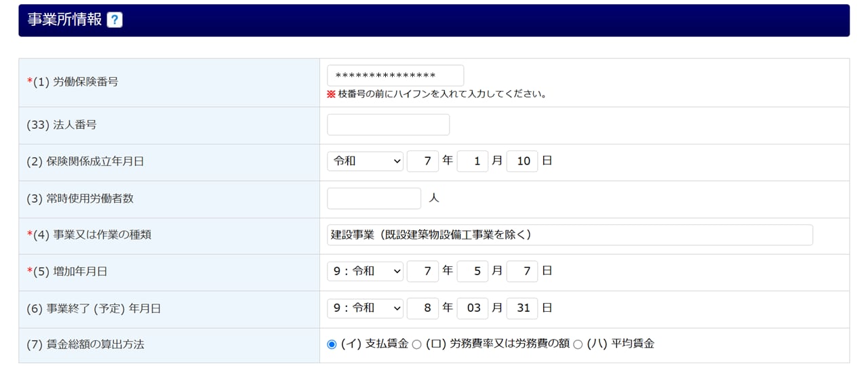Open the era dropdown for 保険関係成立年月日
Viewport: 868px width, 366px height.
pyautogui.click(x=365, y=161)
